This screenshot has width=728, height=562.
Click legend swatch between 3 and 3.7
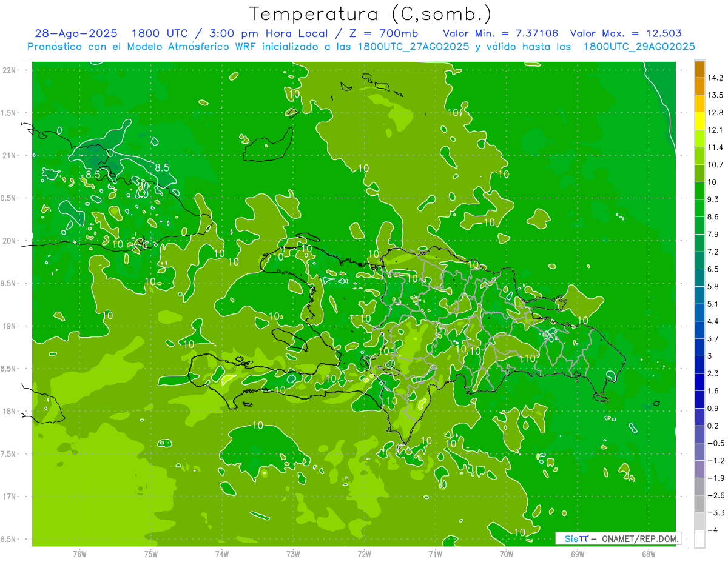click(x=699, y=347)
